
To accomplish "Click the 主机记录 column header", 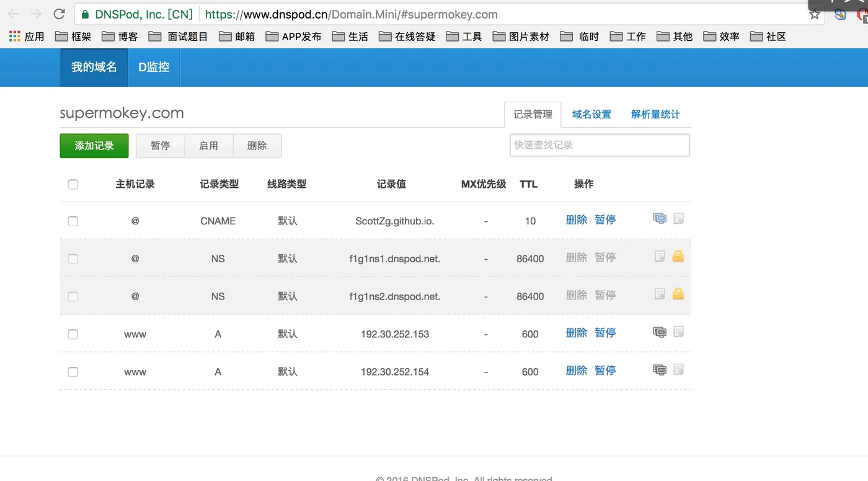I will [x=135, y=184].
